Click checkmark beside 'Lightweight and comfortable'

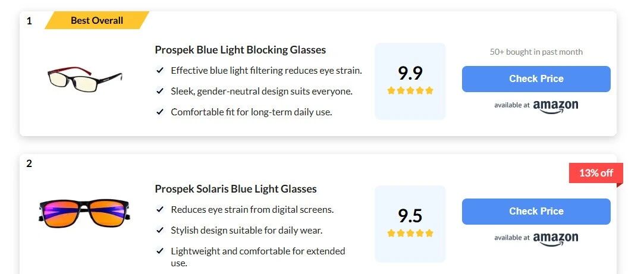[160, 251]
